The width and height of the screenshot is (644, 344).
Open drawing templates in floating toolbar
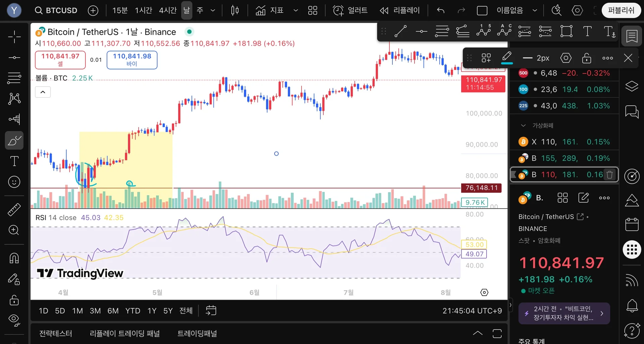(x=486, y=58)
